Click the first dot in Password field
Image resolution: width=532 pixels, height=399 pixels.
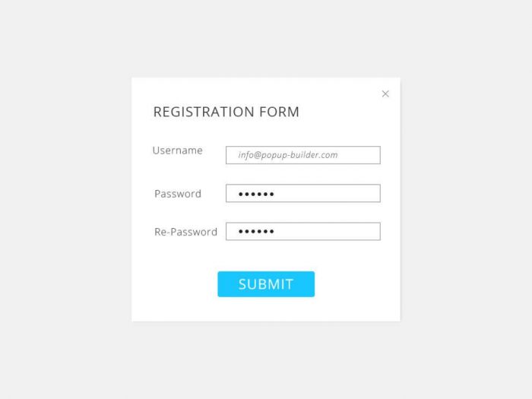[241, 195]
